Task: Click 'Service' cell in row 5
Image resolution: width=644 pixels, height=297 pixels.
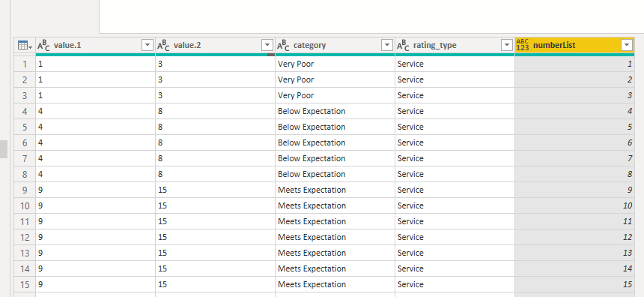Action: (455, 127)
